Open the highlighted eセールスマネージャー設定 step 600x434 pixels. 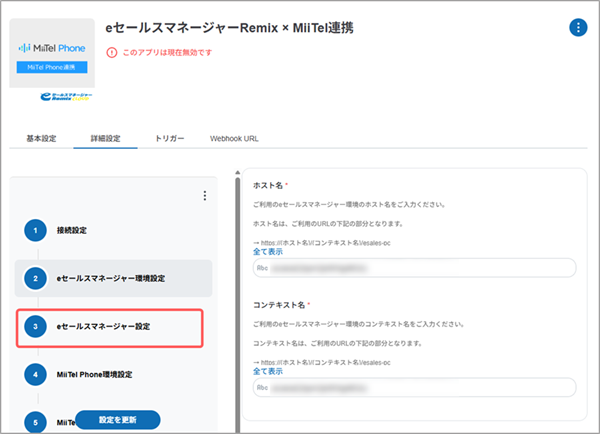(x=116, y=327)
